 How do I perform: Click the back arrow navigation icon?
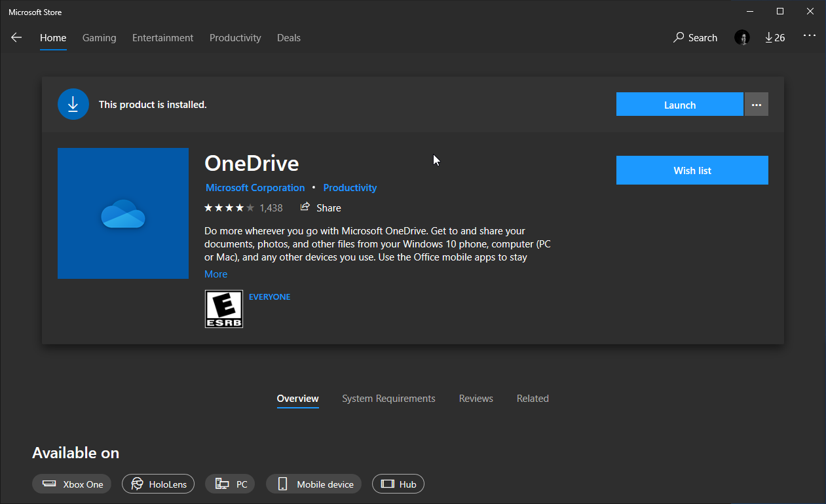[x=16, y=37]
